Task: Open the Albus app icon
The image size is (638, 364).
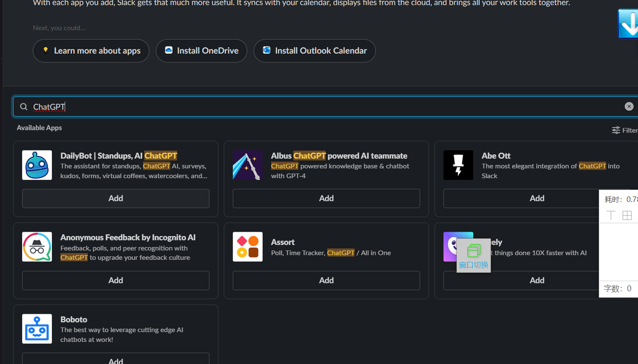Action: point(248,165)
